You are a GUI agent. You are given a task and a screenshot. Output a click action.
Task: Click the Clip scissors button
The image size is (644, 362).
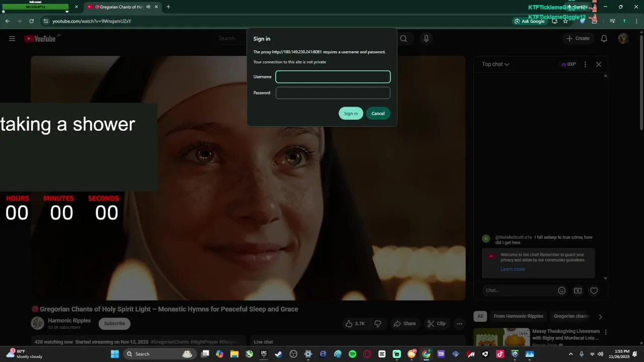pyautogui.click(x=436, y=324)
